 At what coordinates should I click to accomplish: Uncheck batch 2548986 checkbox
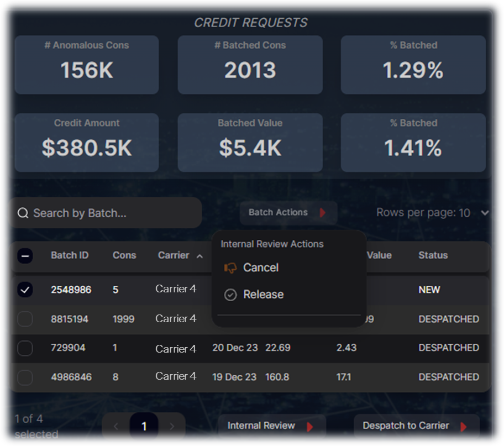25,290
